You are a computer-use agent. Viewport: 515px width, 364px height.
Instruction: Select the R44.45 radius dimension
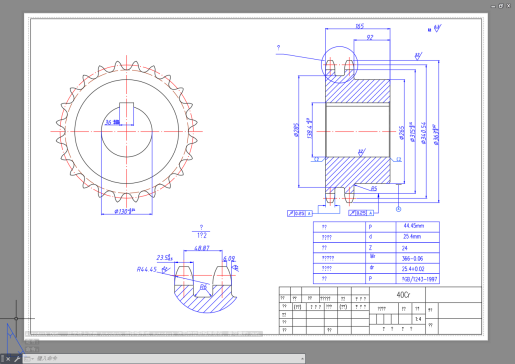tap(147, 269)
